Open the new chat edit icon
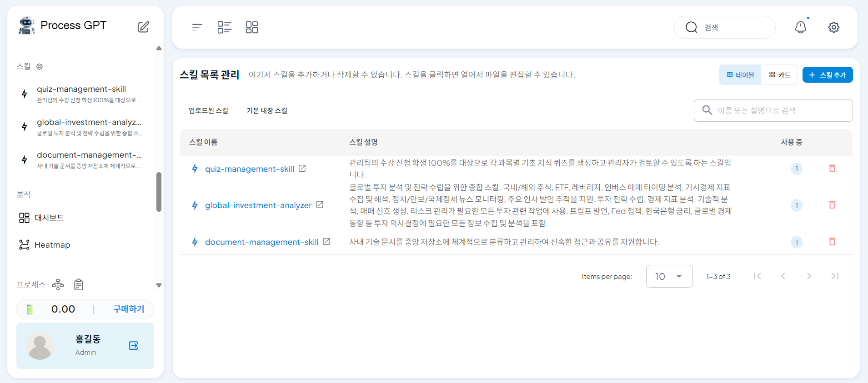Screen dimensions: 868x383 143,27
